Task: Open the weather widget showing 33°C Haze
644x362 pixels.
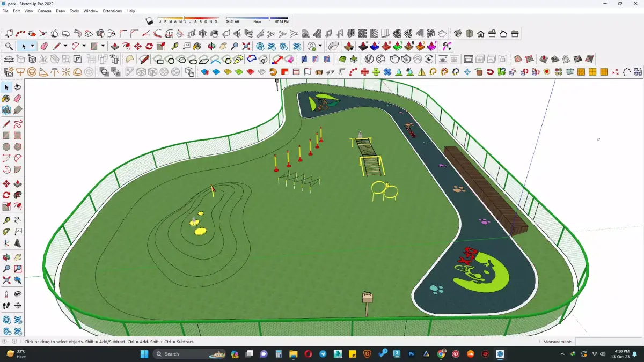Action: tap(16, 354)
